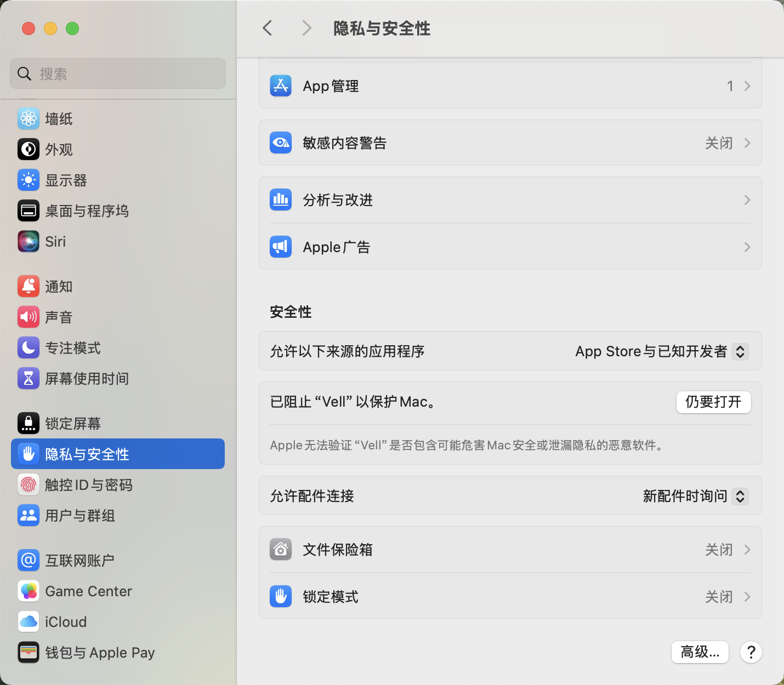Select the 专注模式 moon icon

[x=29, y=348]
